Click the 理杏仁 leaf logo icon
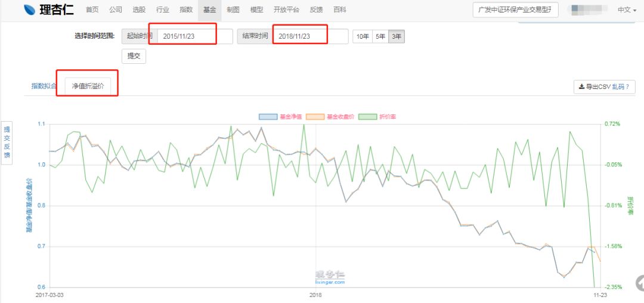The height and width of the screenshot is (303, 644). [30, 10]
